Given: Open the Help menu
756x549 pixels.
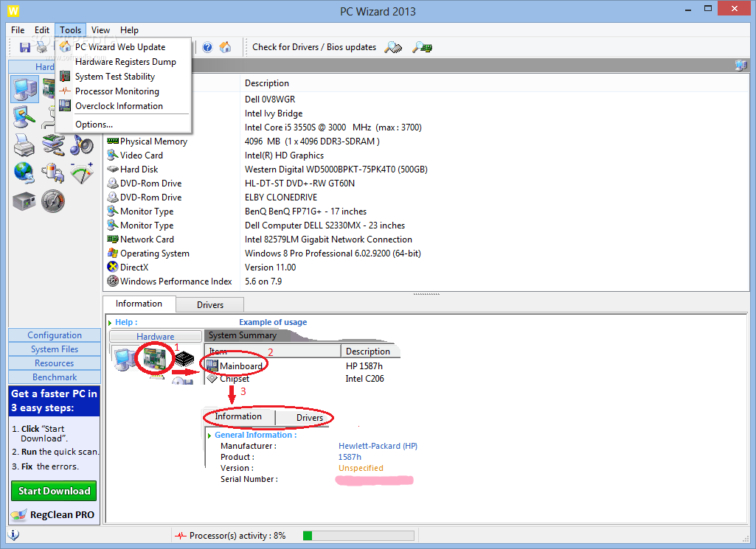Looking at the screenshot, I should [x=129, y=30].
